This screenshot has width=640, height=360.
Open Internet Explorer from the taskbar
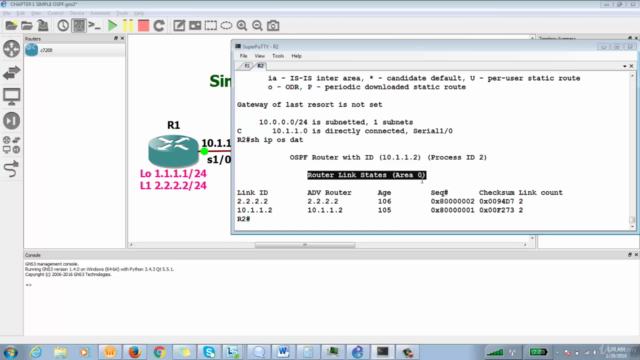tap(36, 352)
